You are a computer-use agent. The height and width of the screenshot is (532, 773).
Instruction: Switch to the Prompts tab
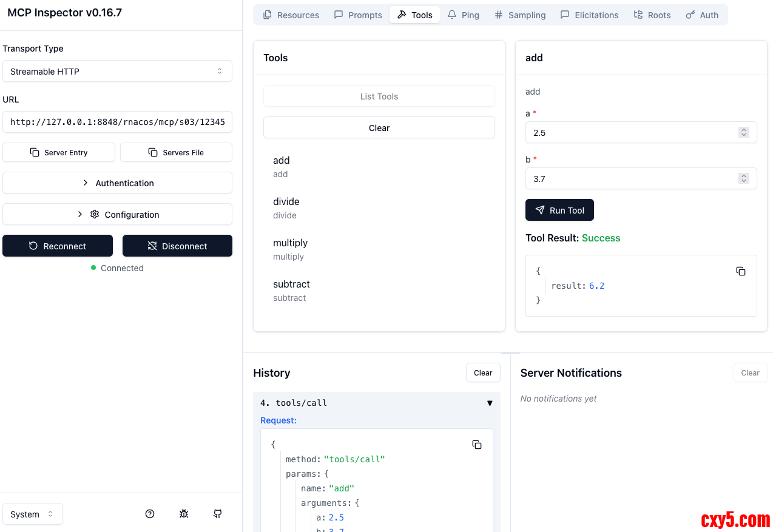click(x=358, y=15)
